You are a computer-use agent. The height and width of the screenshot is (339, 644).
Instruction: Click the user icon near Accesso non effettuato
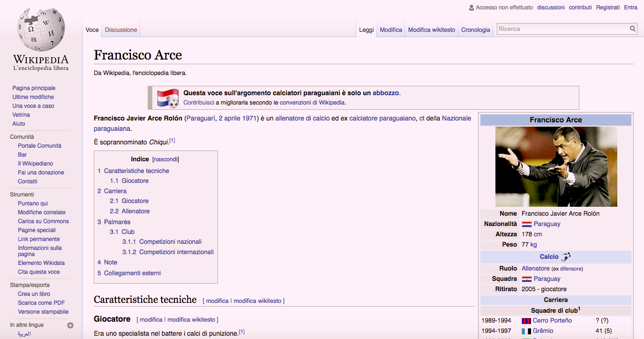click(471, 8)
